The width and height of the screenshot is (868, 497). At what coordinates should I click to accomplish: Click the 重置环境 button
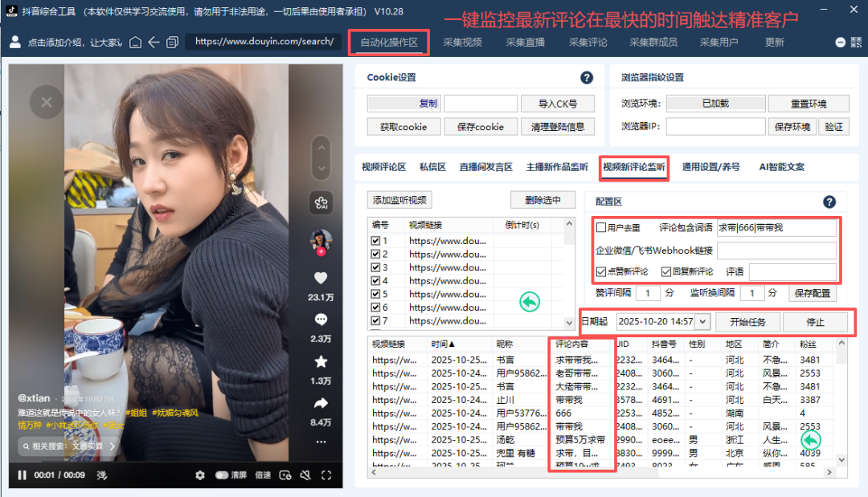[x=809, y=104]
